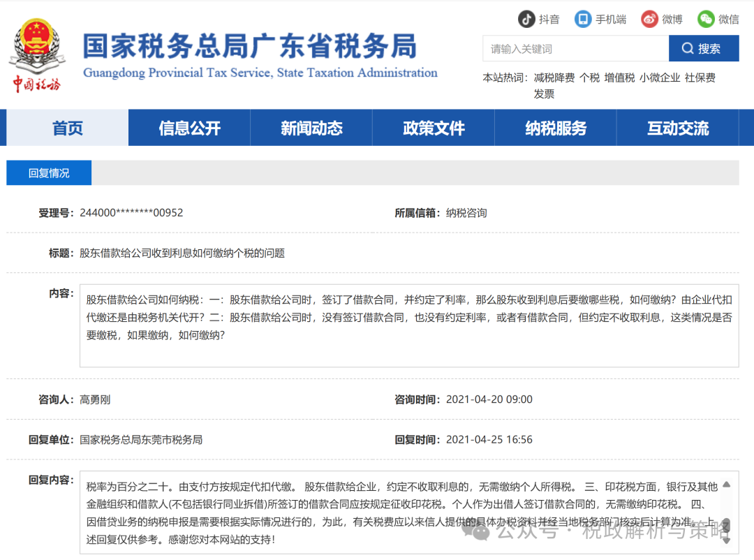Screen dimensions: 754x560
Task: Click the 社保费 hot keyword link
Action: click(x=700, y=78)
